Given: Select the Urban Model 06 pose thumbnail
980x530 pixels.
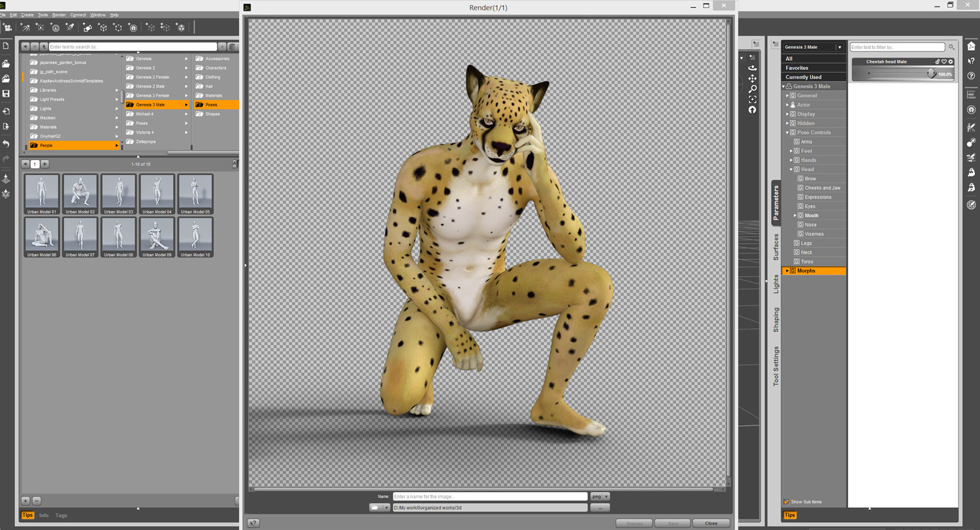Looking at the screenshot, I should (41, 237).
